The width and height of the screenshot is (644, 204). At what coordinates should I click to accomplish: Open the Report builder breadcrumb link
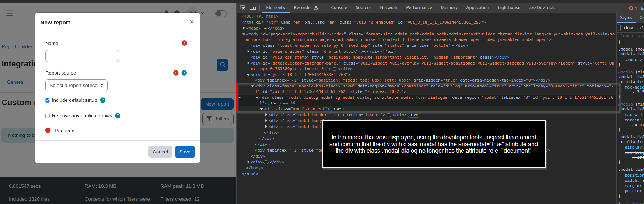click(x=17, y=46)
